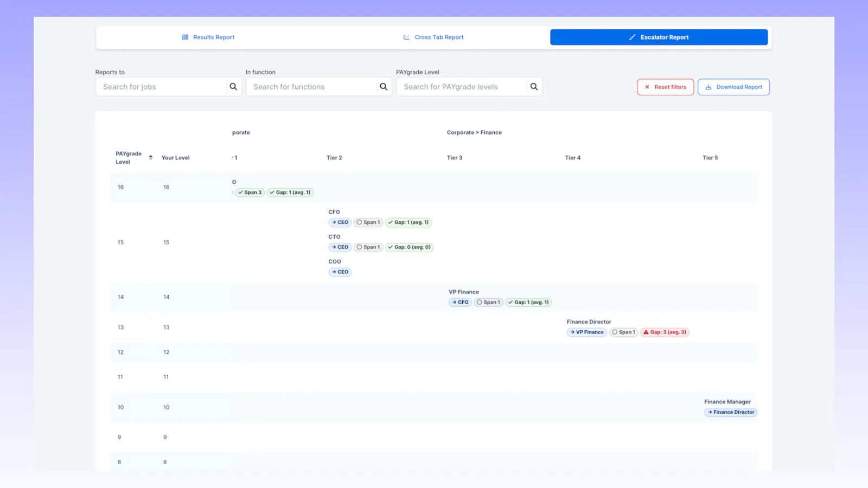Click the Finance Manager job title
Viewport: 868px width, 488px height.
727,402
